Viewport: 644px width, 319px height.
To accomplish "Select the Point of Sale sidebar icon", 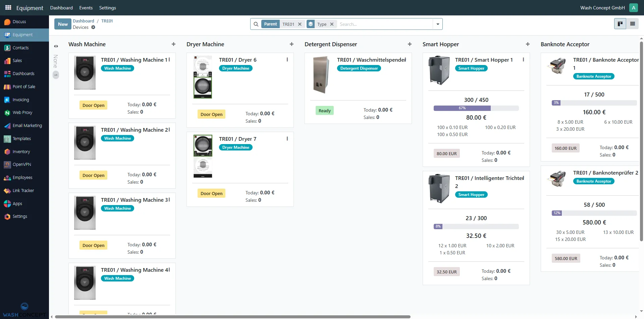I will (x=7, y=86).
